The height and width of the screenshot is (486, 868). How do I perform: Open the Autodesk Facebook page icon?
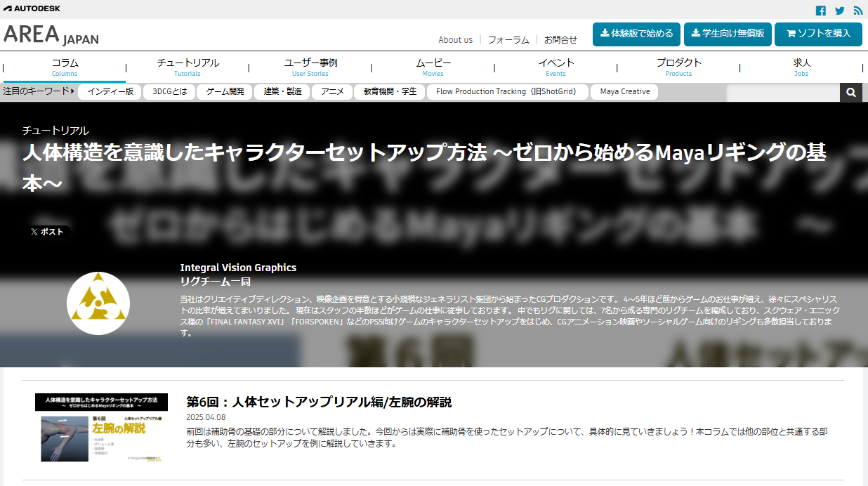(820, 11)
